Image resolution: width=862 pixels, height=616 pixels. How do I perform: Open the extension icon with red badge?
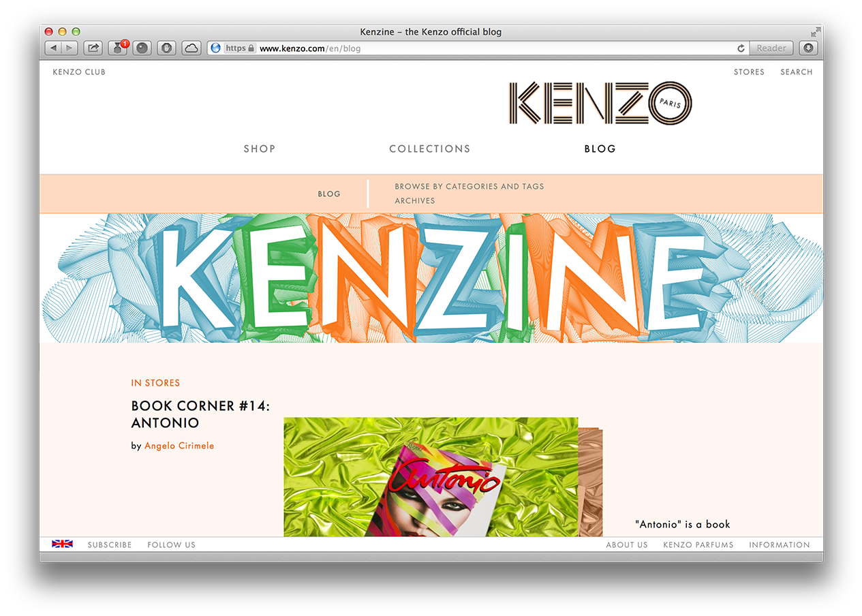click(118, 48)
